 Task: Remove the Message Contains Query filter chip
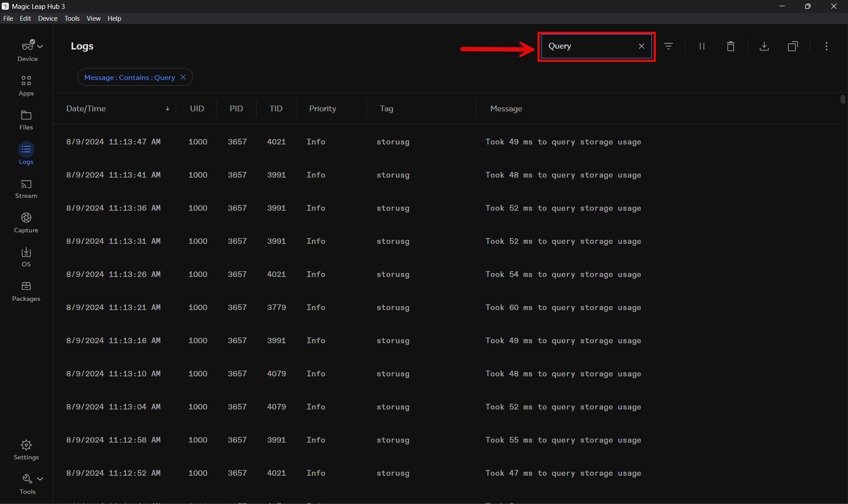[183, 77]
